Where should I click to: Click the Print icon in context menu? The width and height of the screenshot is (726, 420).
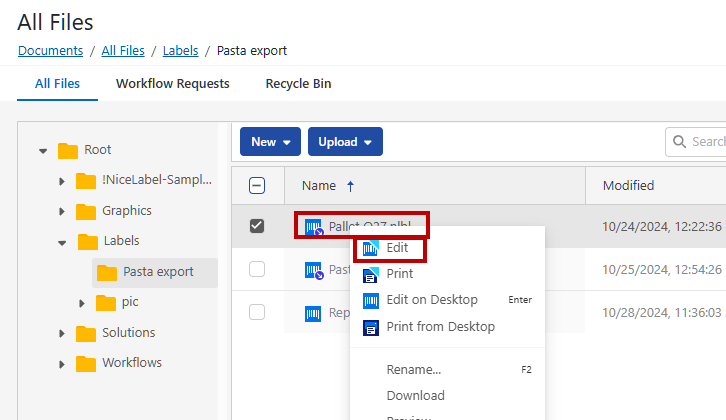click(x=370, y=275)
